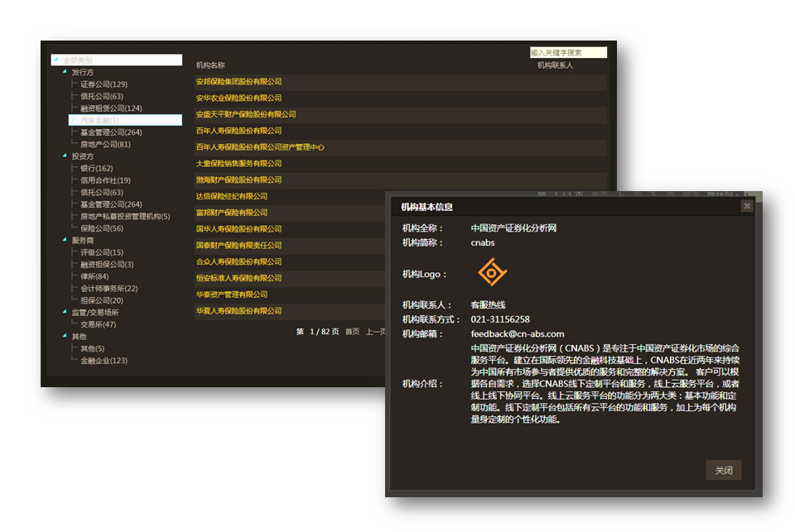Select 证券公司(129) in the category tree
795x532 pixels.
click(x=104, y=84)
